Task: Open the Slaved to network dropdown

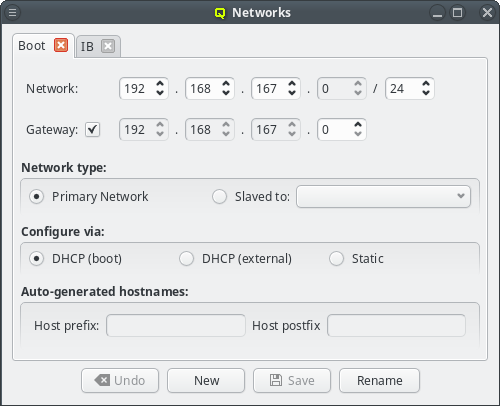Action: (x=383, y=197)
